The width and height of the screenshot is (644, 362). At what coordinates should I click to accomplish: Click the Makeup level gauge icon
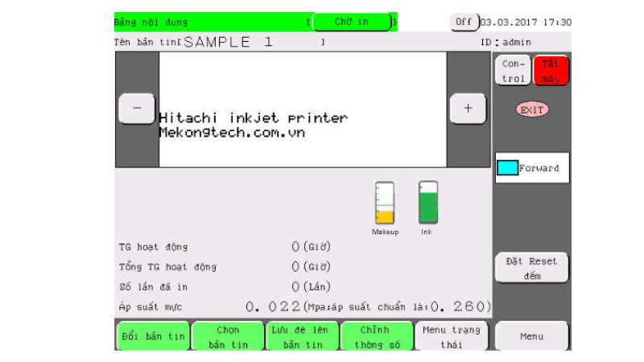[x=385, y=203]
